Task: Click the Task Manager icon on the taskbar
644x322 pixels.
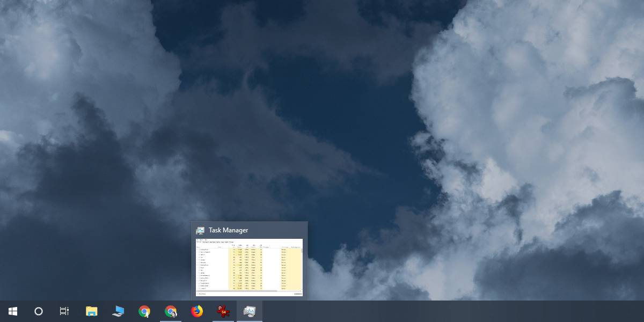Action: pos(250,311)
